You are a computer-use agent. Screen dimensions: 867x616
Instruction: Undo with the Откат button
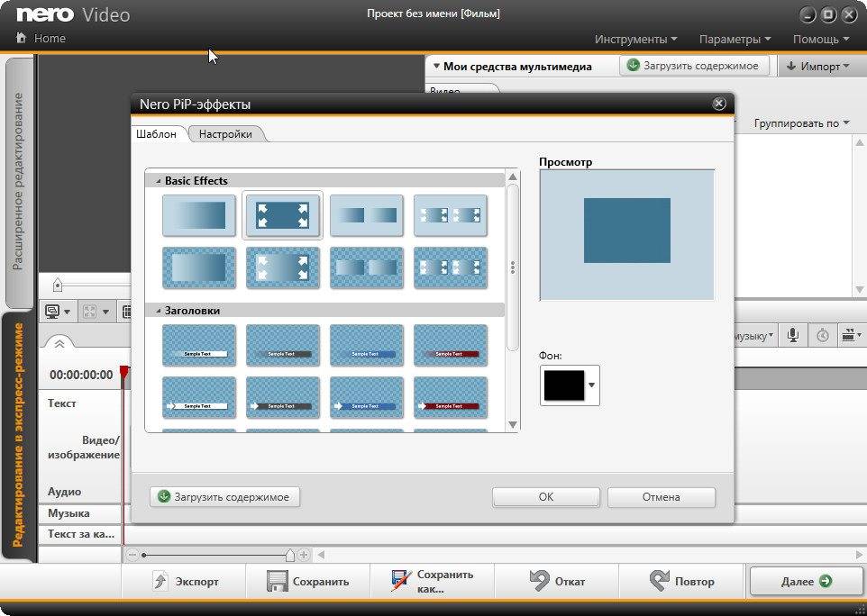(x=557, y=581)
